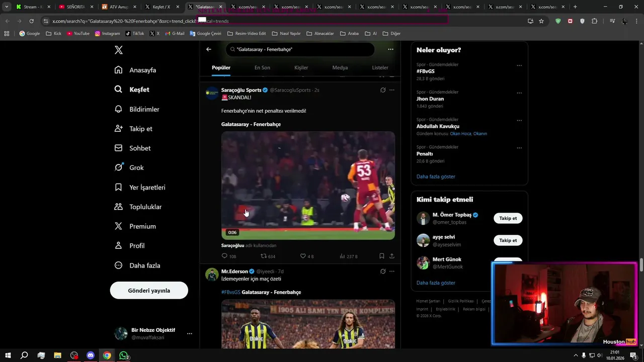Click the X logo in sidebar
Screen dimensions: 644x362
119,50
